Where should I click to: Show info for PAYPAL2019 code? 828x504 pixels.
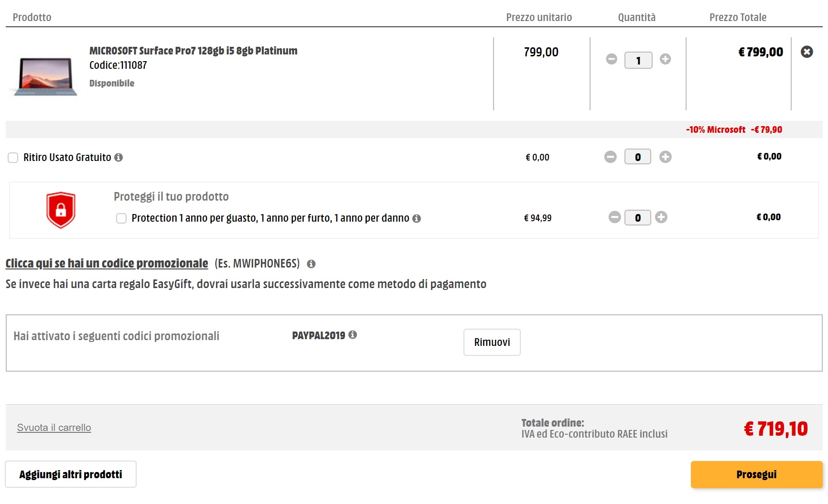(353, 334)
